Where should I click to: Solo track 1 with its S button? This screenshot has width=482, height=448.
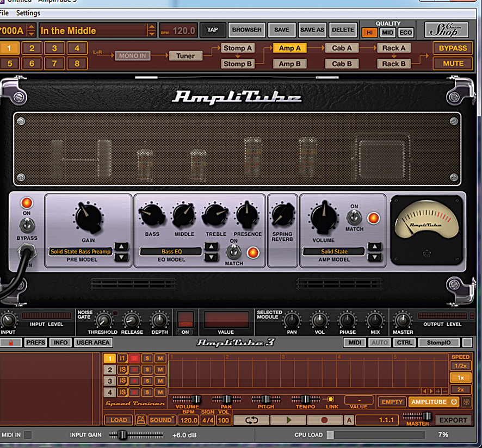(147, 358)
